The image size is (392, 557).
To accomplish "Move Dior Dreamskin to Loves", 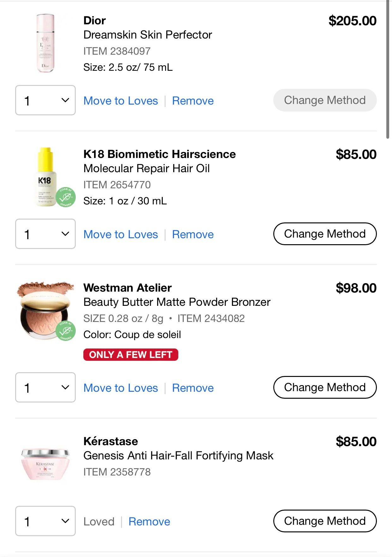I will (x=121, y=101).
